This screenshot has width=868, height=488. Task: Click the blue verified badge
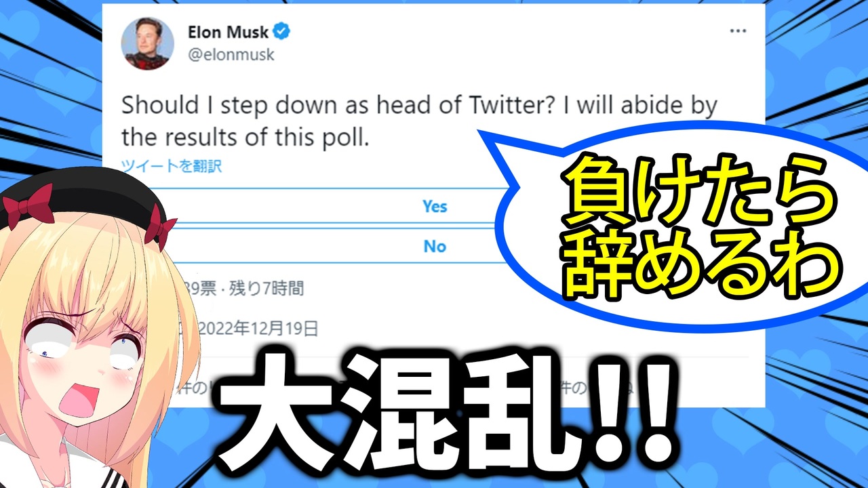282,31
